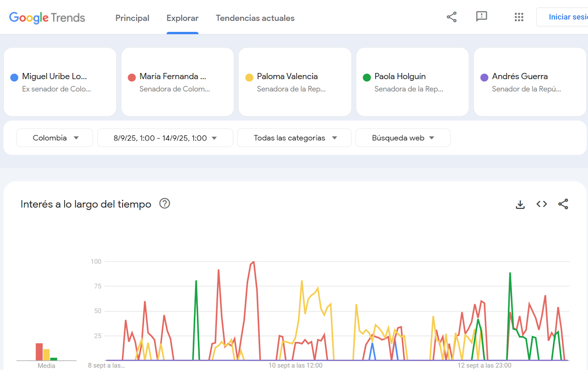Image resolution: width=588 pixels, height=370 pixels.
Task: Click the share icon in top header
Action: [452, 17]
